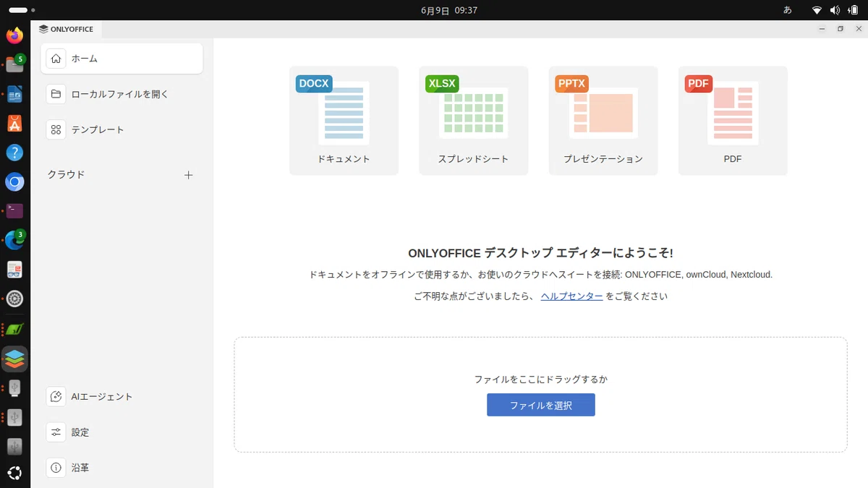The image size is (868, 488).
Task: Launch Microsoft Edge from the dock
Action: pos(14,241)
